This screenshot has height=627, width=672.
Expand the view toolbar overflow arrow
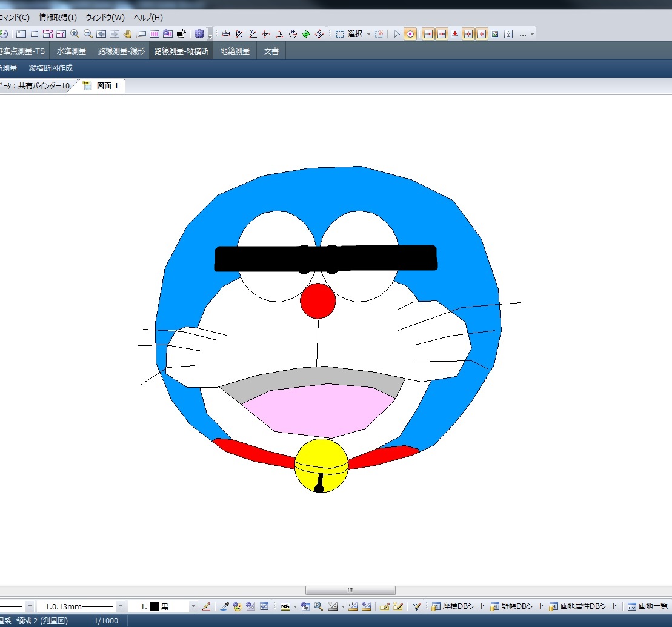click(x=210, y=35)
